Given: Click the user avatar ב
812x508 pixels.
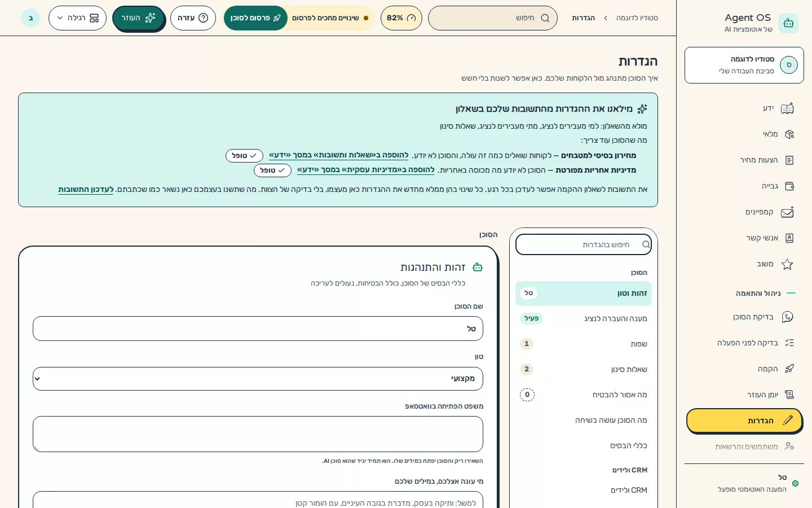Looking at the screenshot, I should [x=30, y=18].
